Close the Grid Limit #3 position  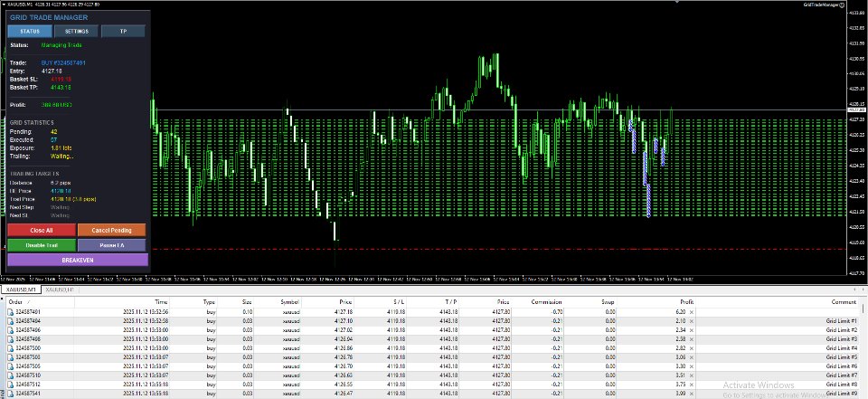[692, 339]
